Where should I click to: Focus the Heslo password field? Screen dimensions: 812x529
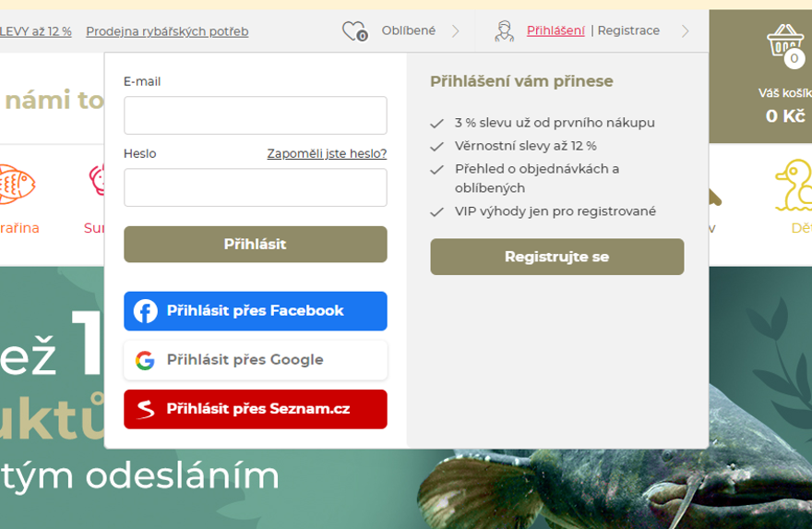[x=256, y=187]
